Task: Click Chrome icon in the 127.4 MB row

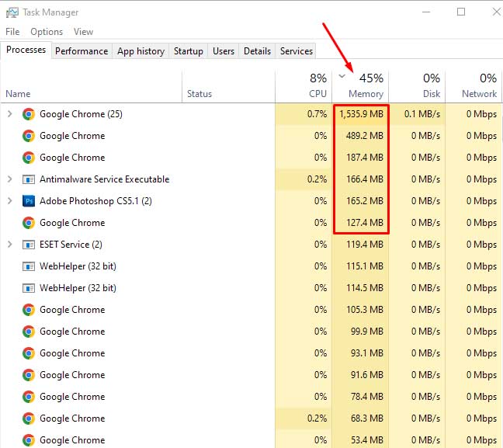Action: coord(29,223)
